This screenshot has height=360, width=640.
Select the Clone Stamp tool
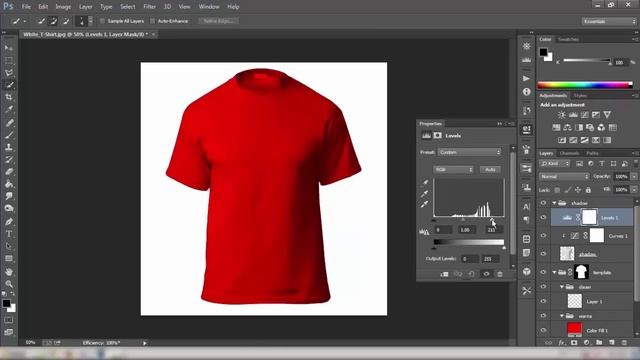click(x=9, y=147)
